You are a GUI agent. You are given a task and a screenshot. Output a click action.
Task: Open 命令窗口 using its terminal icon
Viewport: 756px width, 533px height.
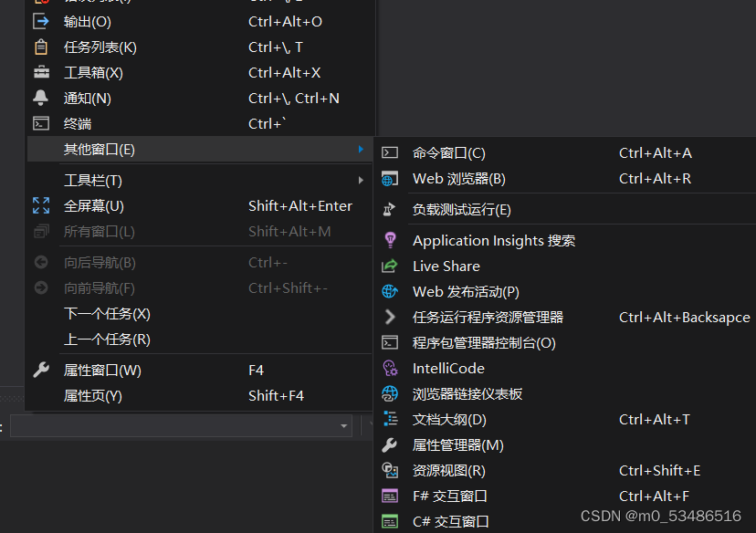click(x=390, y=152)
